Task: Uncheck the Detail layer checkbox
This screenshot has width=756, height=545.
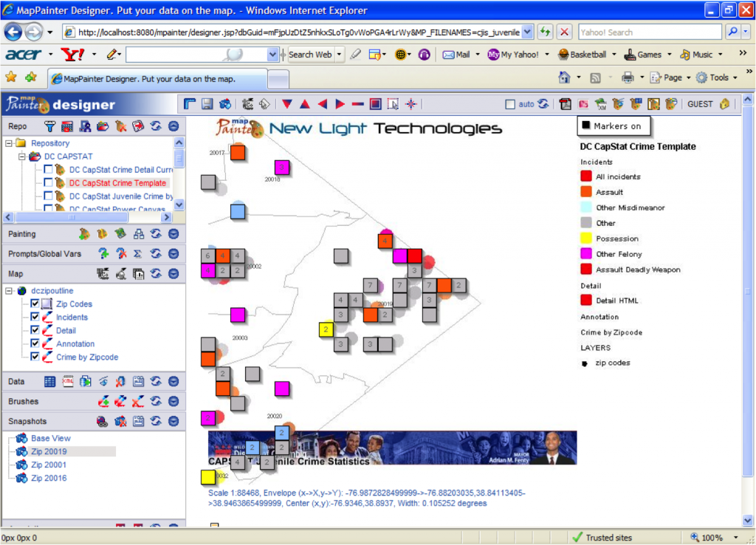Action: 35,330
